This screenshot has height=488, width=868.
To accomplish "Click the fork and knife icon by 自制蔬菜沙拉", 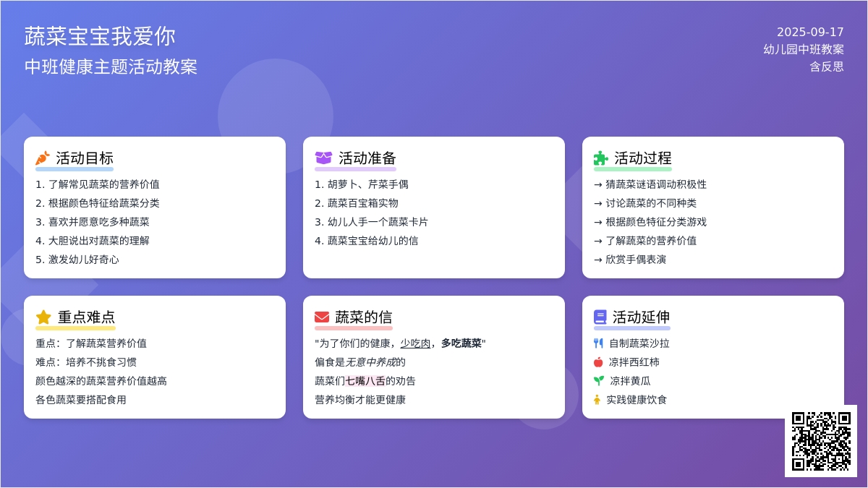I will tap(598, 343).
